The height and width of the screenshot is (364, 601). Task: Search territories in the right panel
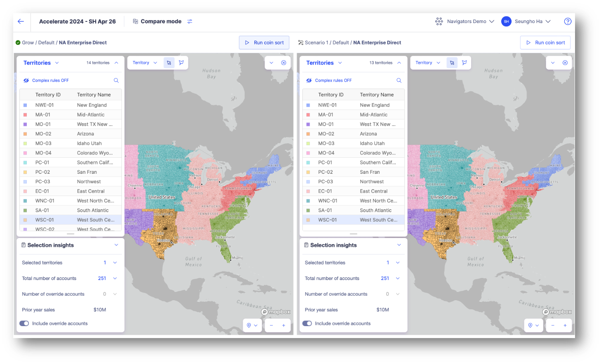(x=399, y=80)
